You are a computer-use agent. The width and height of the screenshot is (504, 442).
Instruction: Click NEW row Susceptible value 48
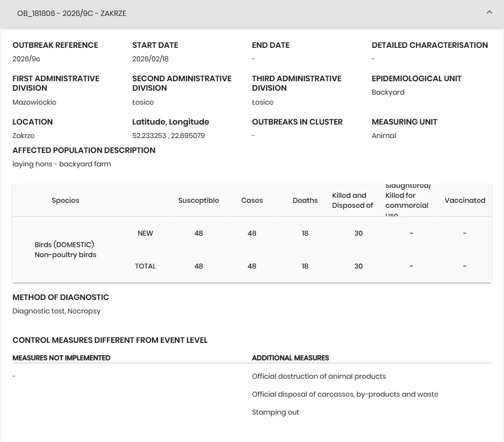pos(198,234)
